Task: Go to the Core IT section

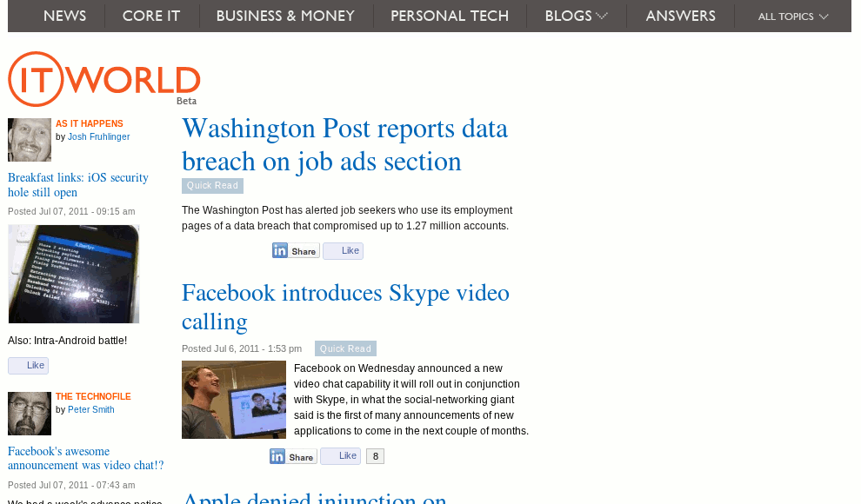Action: click(x=151, y=16)
